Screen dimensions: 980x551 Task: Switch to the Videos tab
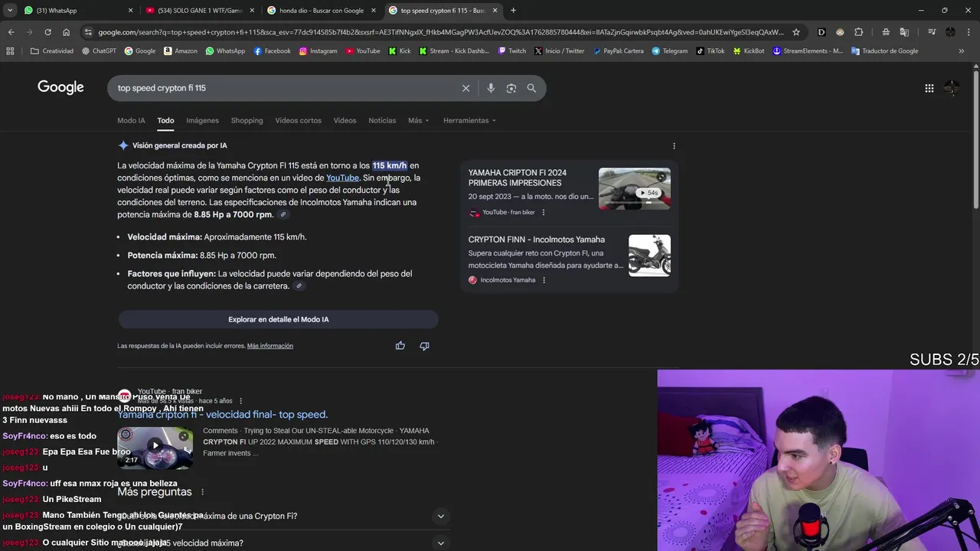pyautogui.click(x=345, y=120)
